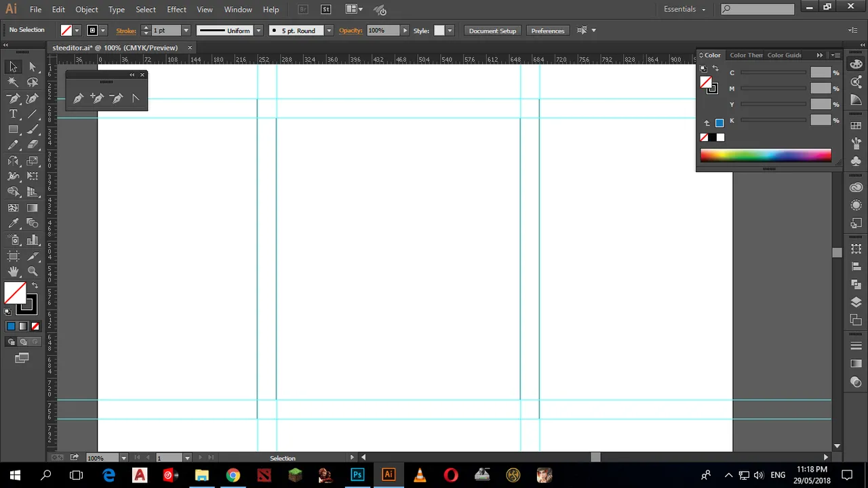Swap fill and stroke in toolbar
The height and width of the screenshot is (488, 868).
[34, 285]
